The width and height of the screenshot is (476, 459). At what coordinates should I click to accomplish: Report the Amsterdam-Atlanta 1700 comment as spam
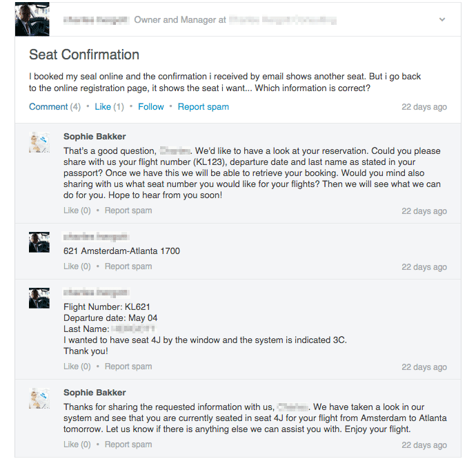(128, 266)
